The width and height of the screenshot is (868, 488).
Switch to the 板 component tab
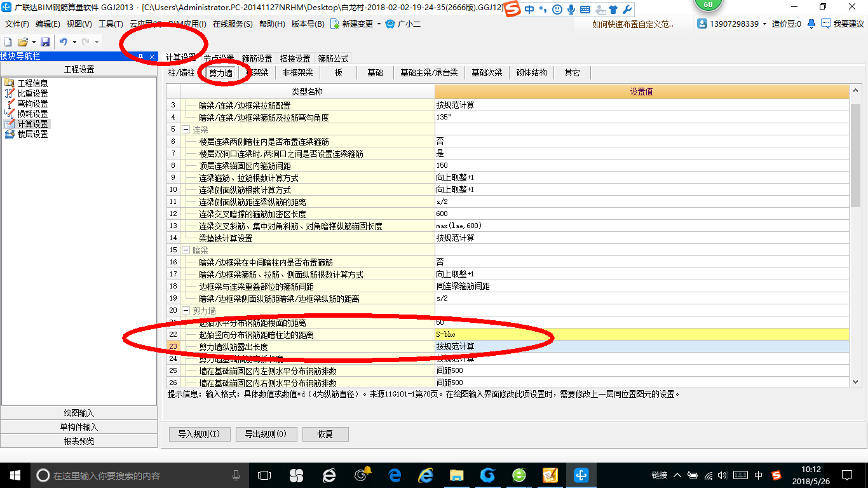tap(339, 72)
